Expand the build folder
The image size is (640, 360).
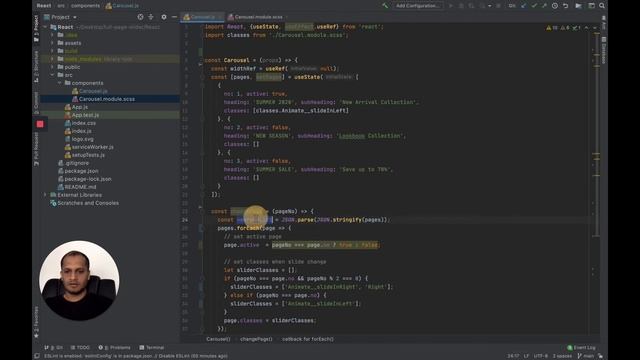pos(52,51)
